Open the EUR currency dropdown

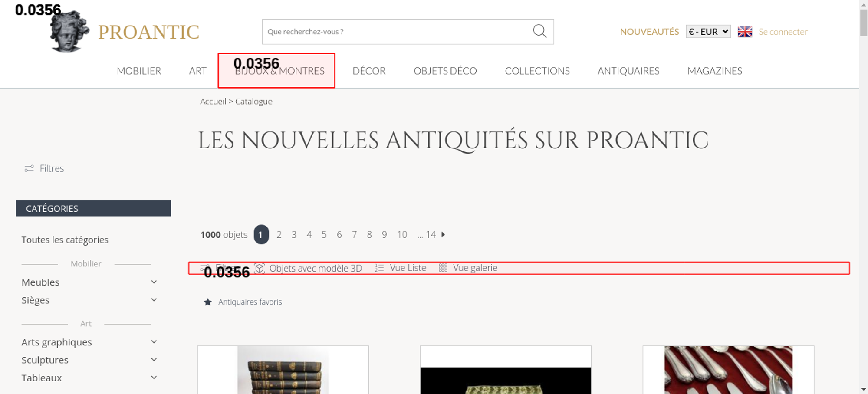tap(708, 32)
